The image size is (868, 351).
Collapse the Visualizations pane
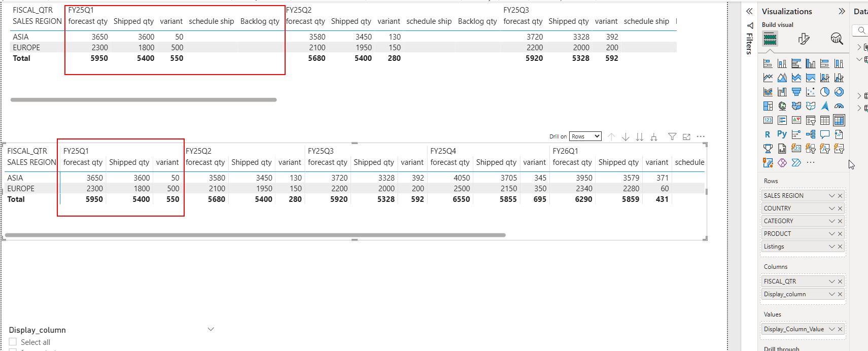(842, 11)
